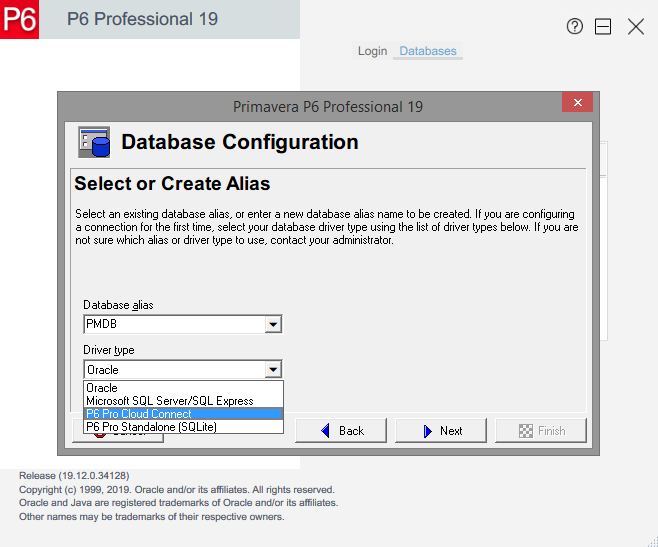Viewport: 658px width, 547px height.
Task: Select Oracle from the driver list
Action: [x=183, y=387]
